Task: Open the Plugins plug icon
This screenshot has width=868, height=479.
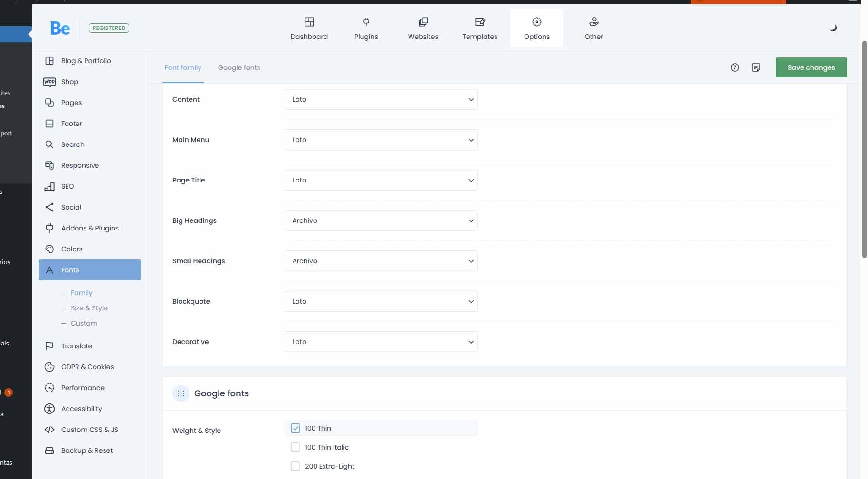Action: click(366, 22)
